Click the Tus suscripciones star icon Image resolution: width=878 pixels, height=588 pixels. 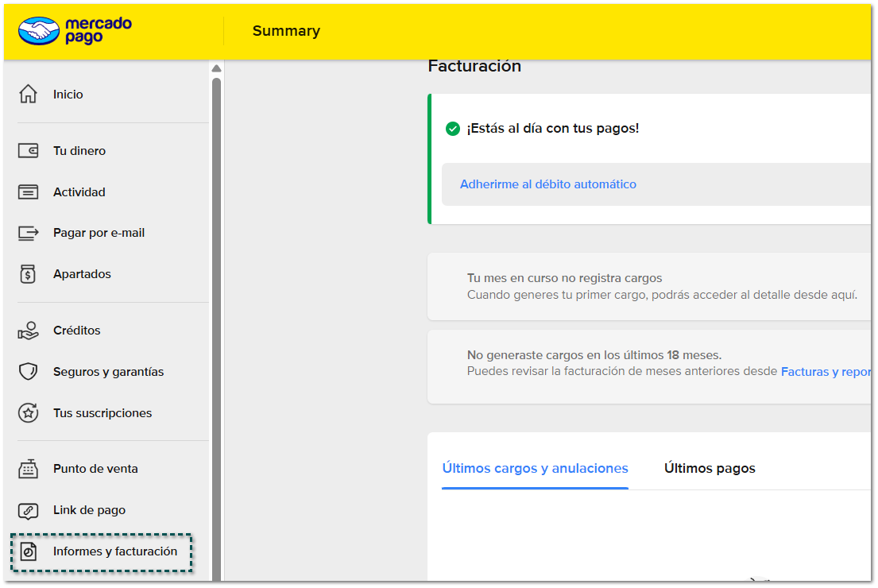(28, 413)
